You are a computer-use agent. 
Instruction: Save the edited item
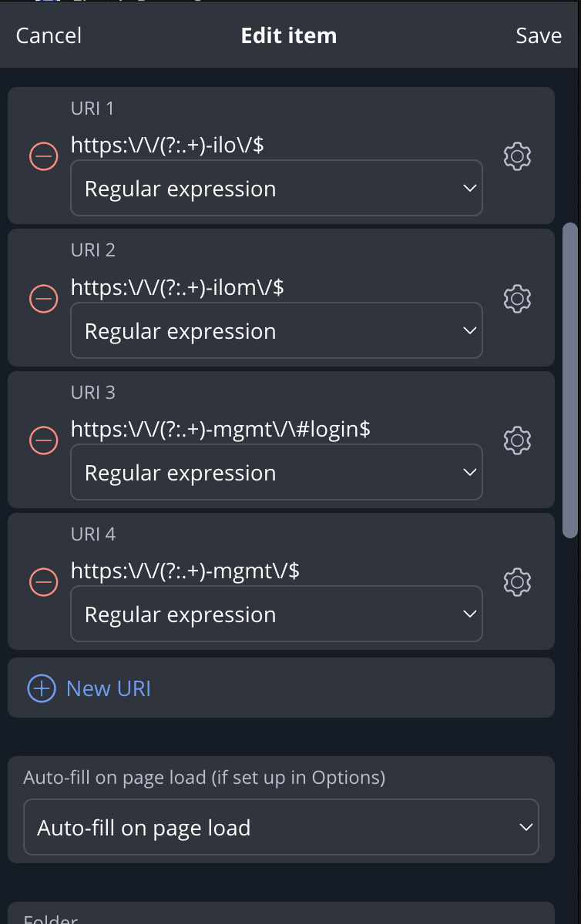pos(539,36)
